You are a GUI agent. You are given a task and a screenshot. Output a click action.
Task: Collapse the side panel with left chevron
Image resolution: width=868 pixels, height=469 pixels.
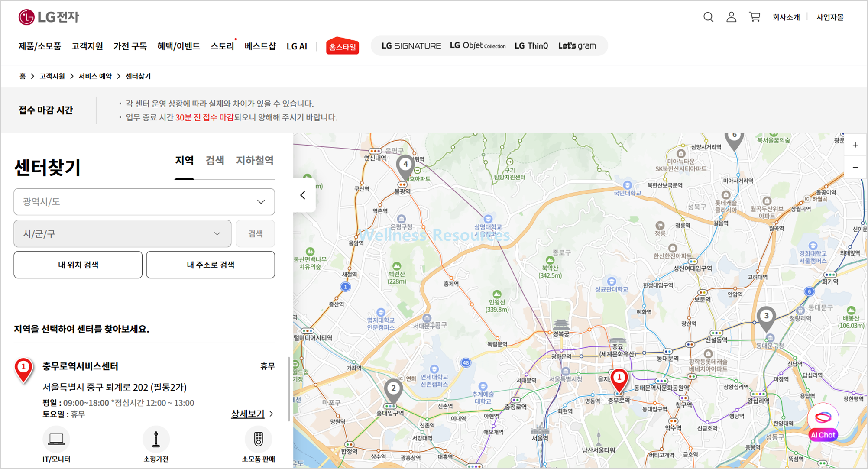[303, 195]
